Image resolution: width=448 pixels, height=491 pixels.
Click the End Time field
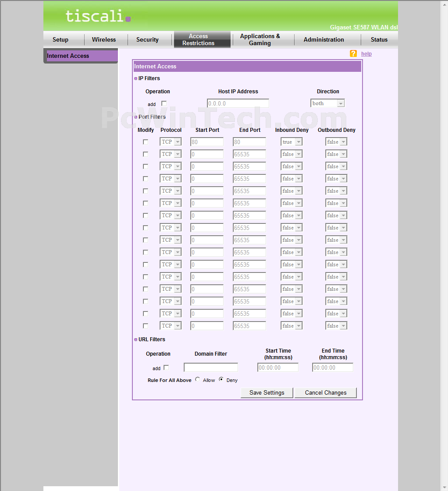coord(333,367)
